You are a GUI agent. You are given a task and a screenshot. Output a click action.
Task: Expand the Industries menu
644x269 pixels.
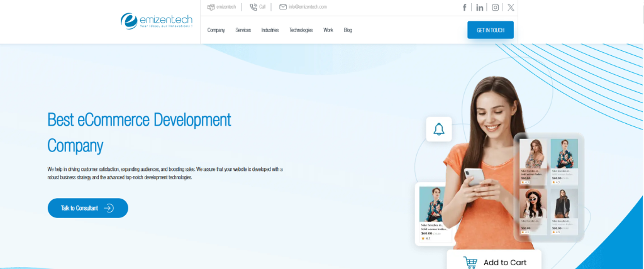270,30
